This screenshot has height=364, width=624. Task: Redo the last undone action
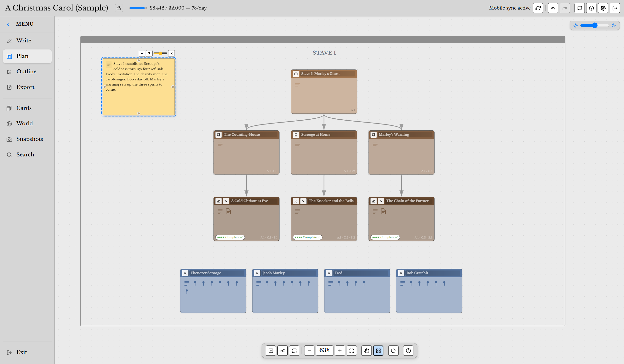[565, 8]
